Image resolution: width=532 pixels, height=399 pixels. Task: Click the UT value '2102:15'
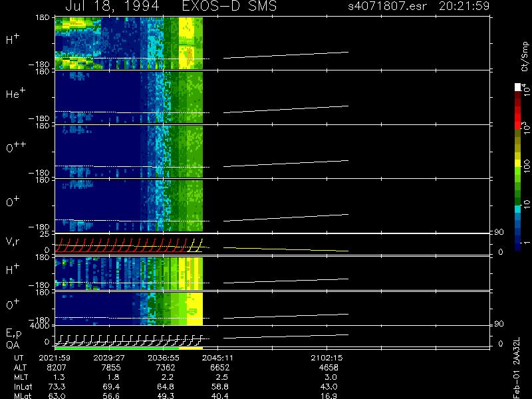click(327, 358)
